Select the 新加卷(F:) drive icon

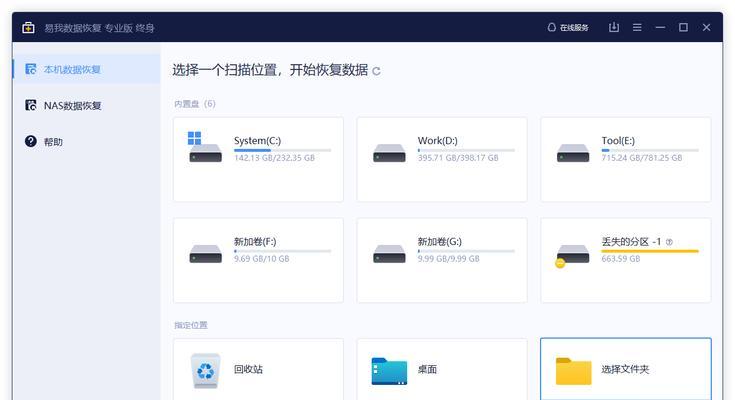tap(205, 254)
